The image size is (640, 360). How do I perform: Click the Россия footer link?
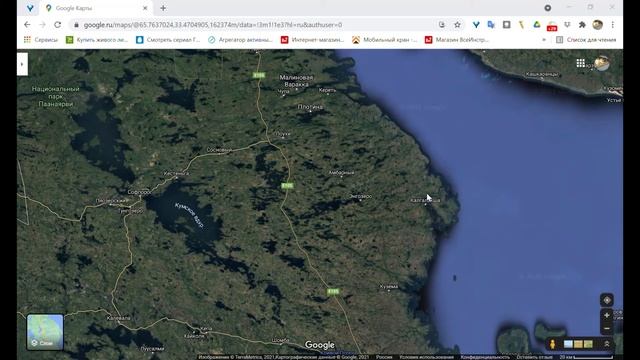tap(384, 357)
